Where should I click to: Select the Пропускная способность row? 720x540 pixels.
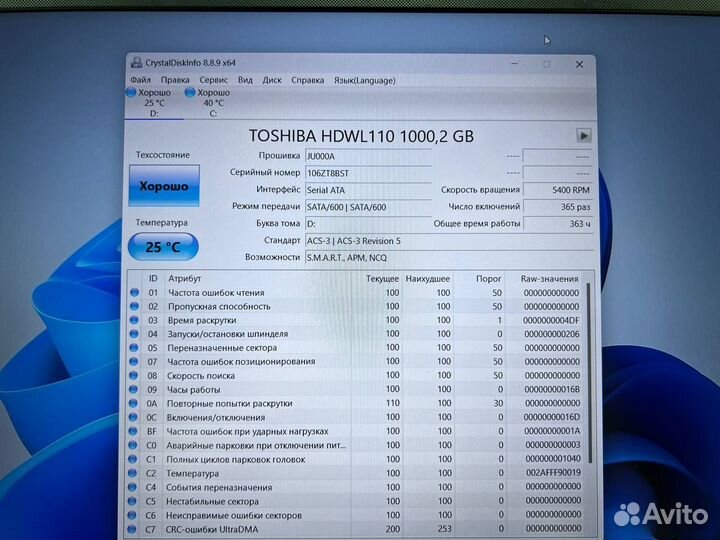(x=356, y=306)
